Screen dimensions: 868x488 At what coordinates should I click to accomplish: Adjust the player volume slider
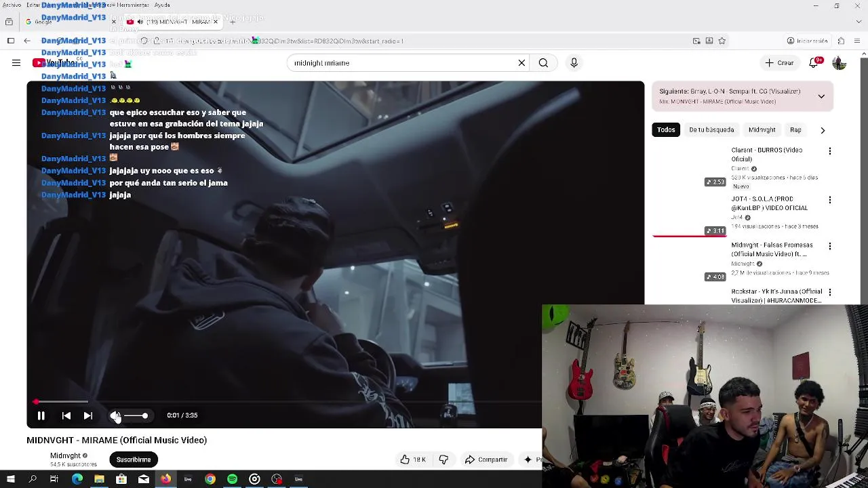(x=136, y=415)
